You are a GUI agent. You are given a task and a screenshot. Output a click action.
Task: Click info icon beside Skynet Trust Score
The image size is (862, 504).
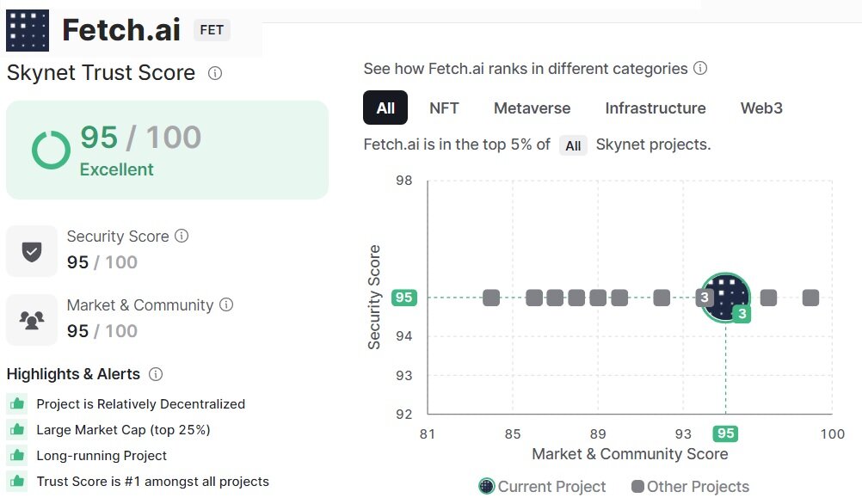click(215, 73)
